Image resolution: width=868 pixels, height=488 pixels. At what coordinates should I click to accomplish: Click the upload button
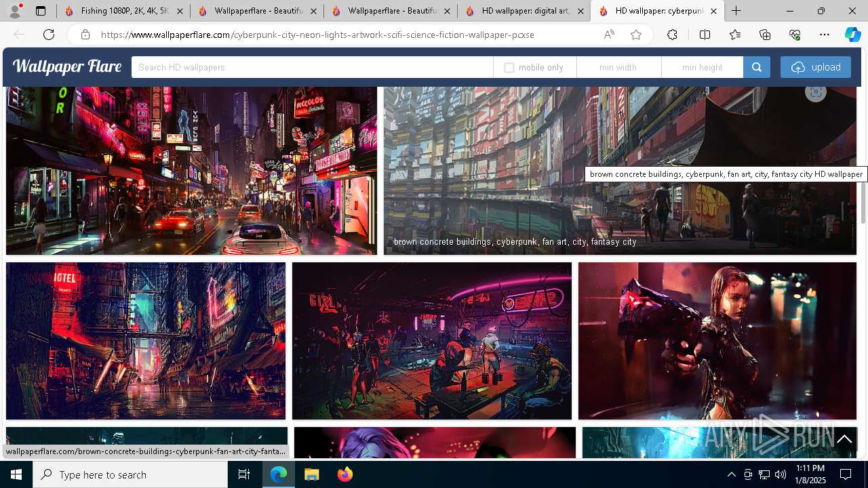[816, 67]
